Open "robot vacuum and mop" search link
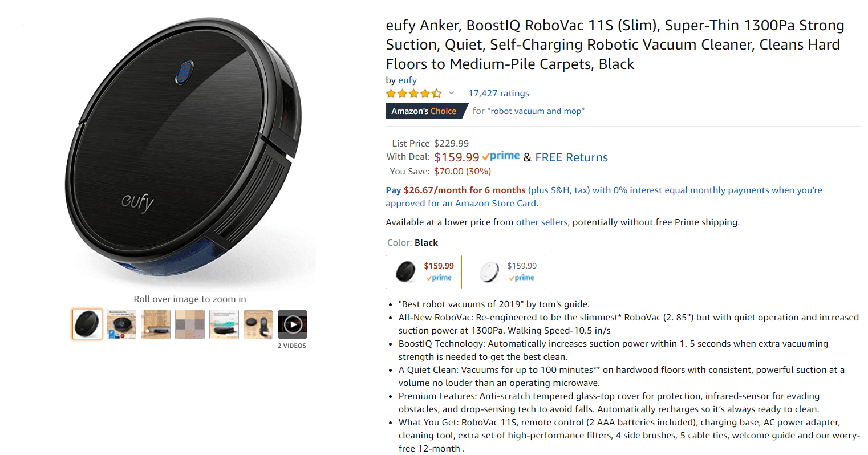 [x=536, y=111]
